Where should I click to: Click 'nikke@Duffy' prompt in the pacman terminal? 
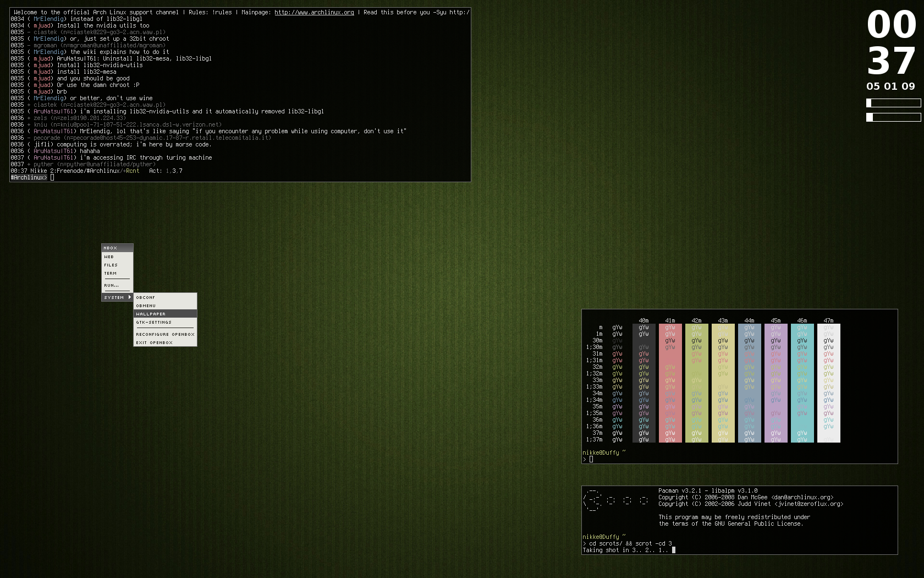tap(601, 537)
